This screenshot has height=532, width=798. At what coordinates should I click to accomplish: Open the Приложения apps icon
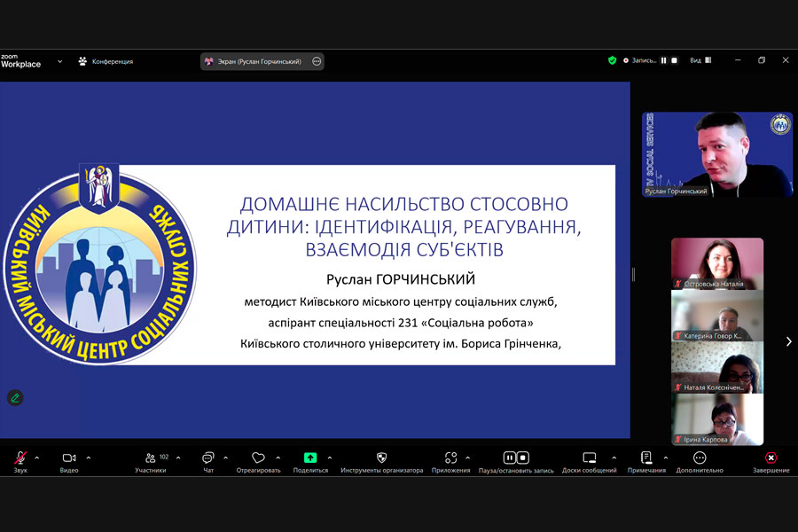451,458
